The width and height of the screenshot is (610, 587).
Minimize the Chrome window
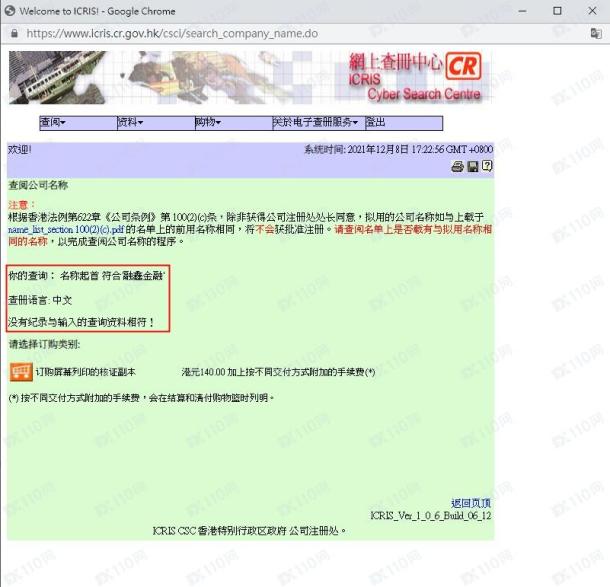522,11
